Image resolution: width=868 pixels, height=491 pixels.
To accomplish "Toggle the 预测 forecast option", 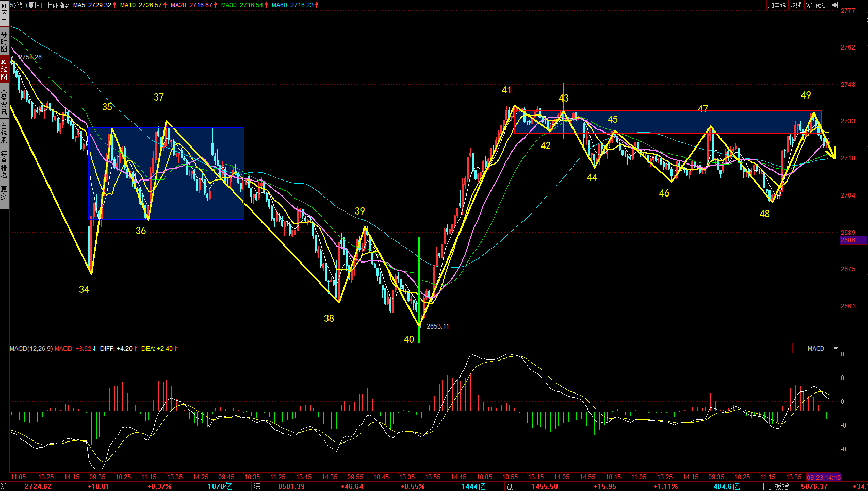I will pos(822,5).
